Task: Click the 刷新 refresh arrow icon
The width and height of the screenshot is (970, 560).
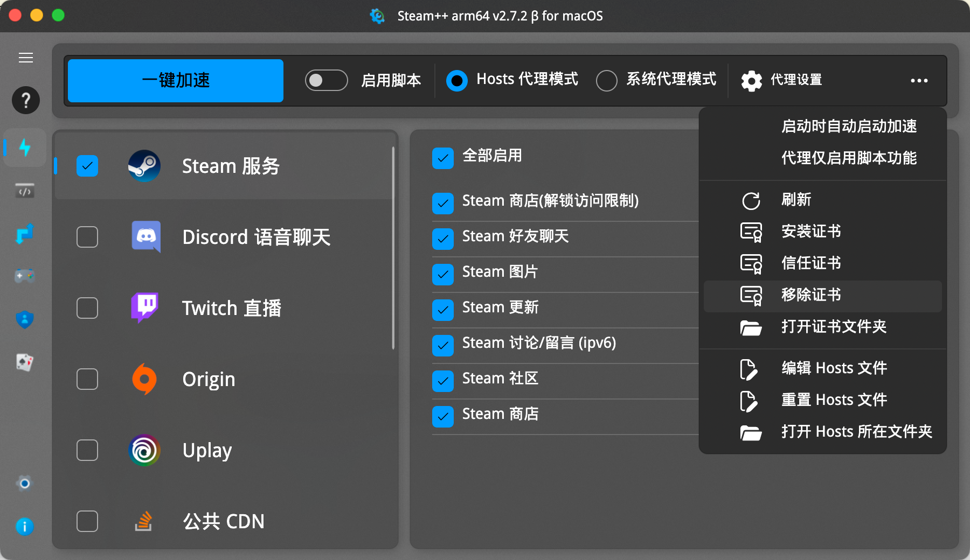Action: pyautogui.click(x=751, y=201)
